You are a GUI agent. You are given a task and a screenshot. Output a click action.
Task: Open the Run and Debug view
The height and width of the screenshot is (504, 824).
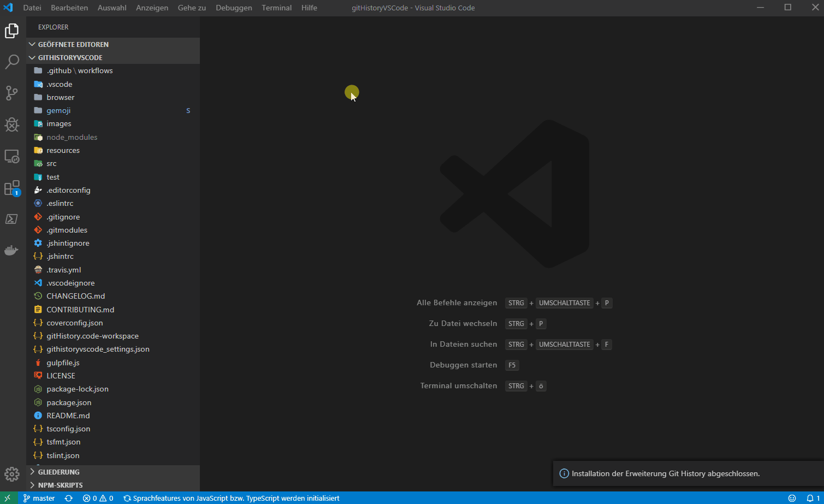pos(12,124)
